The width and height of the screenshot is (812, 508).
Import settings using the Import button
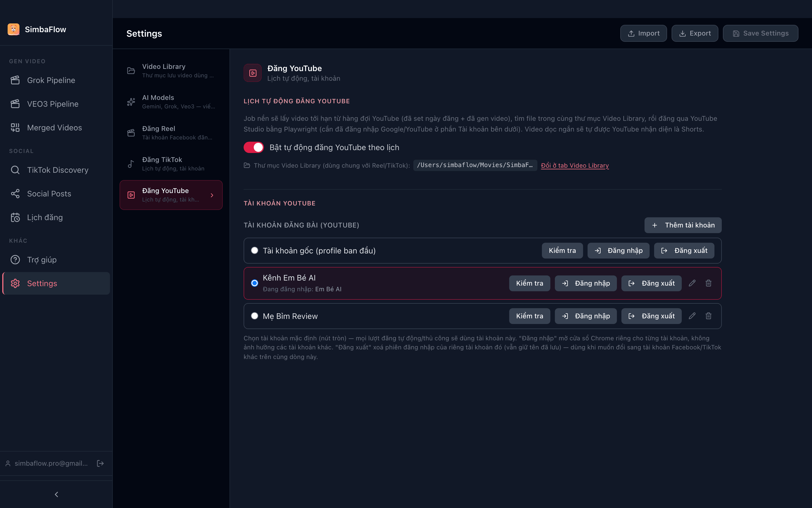(x=643, y=33)
